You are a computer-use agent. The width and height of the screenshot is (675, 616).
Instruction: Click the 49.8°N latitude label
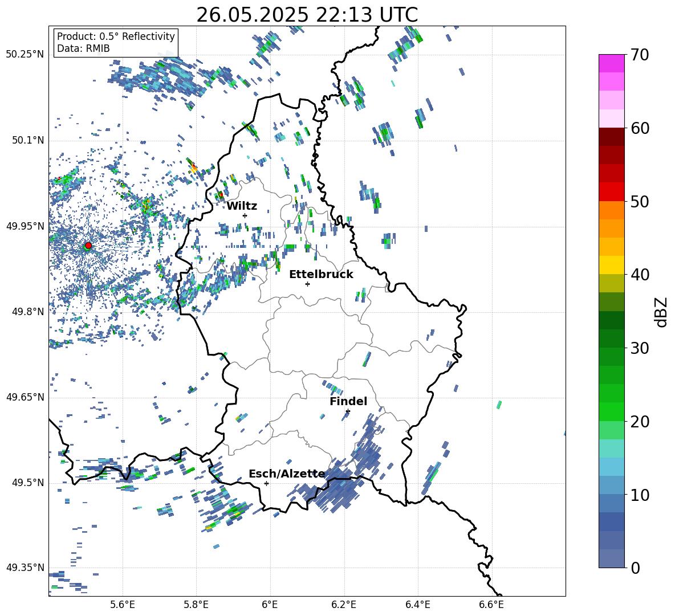[28, 312]
